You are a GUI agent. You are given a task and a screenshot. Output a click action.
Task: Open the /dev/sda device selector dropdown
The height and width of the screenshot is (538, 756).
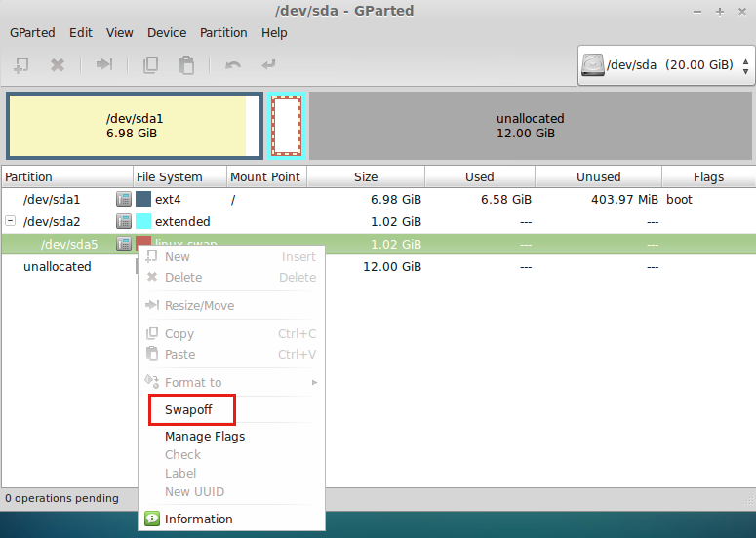pyautogui.click(x=666, y=65)
